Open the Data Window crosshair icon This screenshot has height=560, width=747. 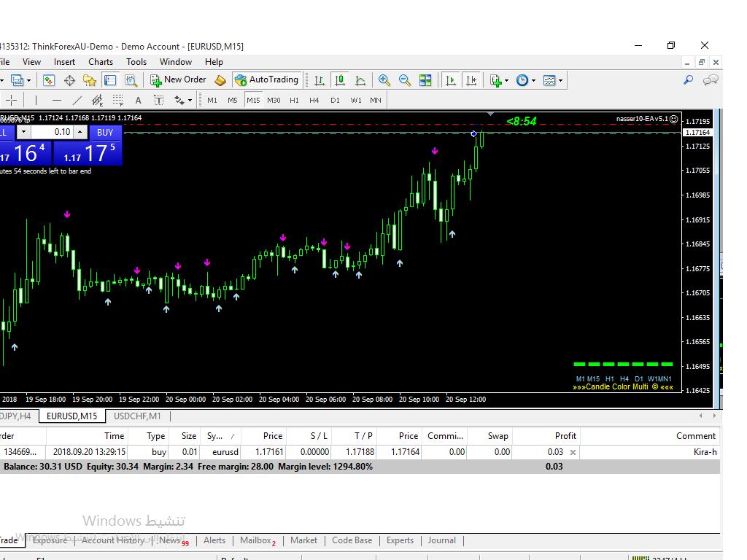coord(69,80)
